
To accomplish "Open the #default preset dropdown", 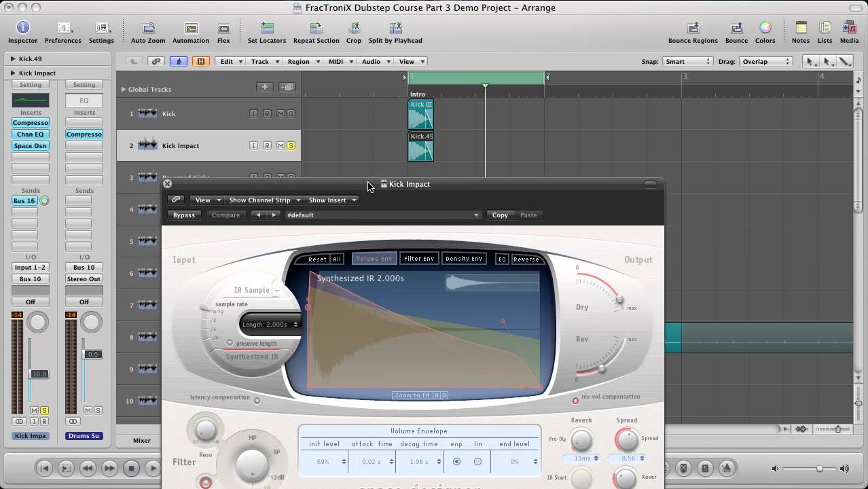I will (383, 215).
